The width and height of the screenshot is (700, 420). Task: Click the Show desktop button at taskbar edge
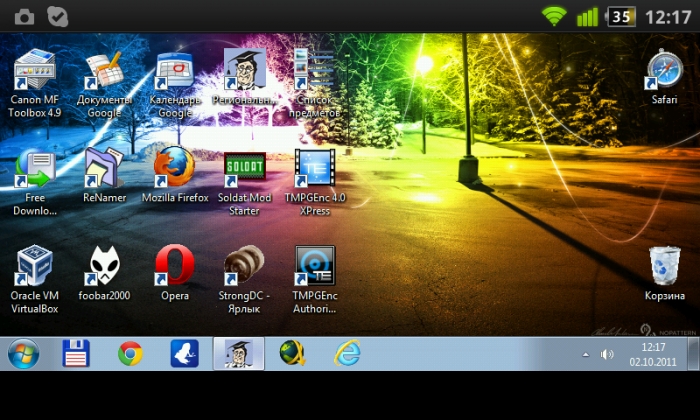tap(693, 353)
